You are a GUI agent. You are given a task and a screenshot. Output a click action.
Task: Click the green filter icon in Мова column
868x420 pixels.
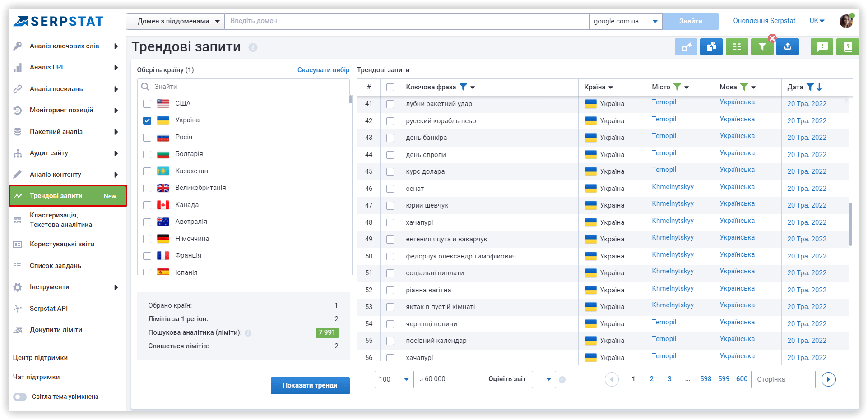pyautogui.click(x=744, y=87)
